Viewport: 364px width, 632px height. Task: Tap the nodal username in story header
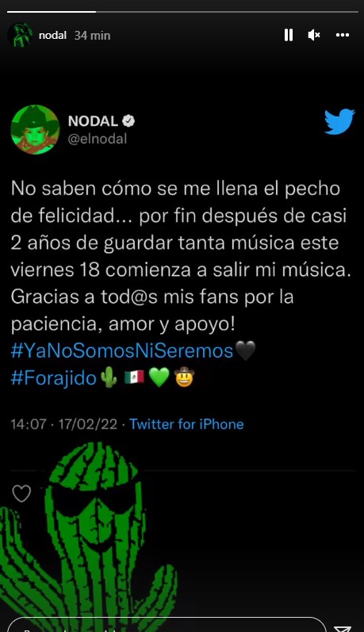pyautogui.click(x=52, y=36)
